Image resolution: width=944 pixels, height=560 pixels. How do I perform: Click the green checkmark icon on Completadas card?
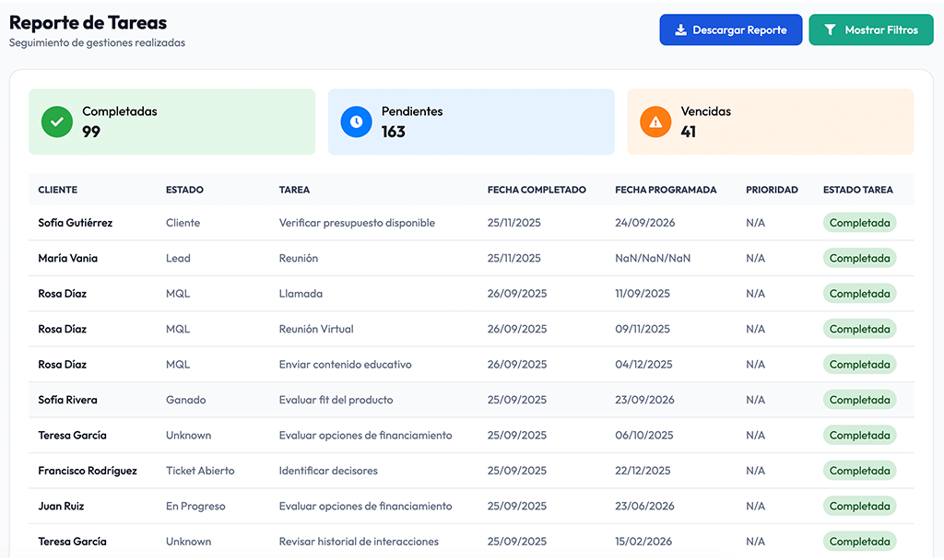pyautogui.click(x=56, y=121)
